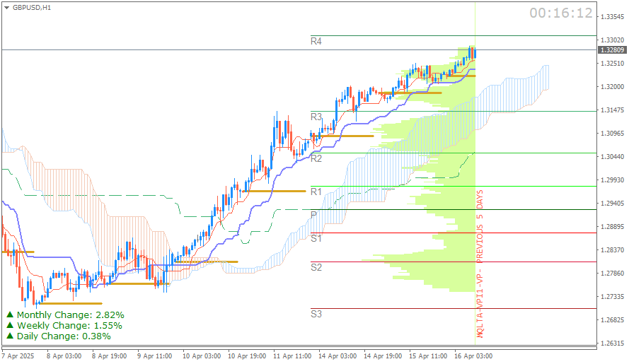Click the 1.33020 price scale value
Viewport: 629px width, 364px height.
coord(612,40)
